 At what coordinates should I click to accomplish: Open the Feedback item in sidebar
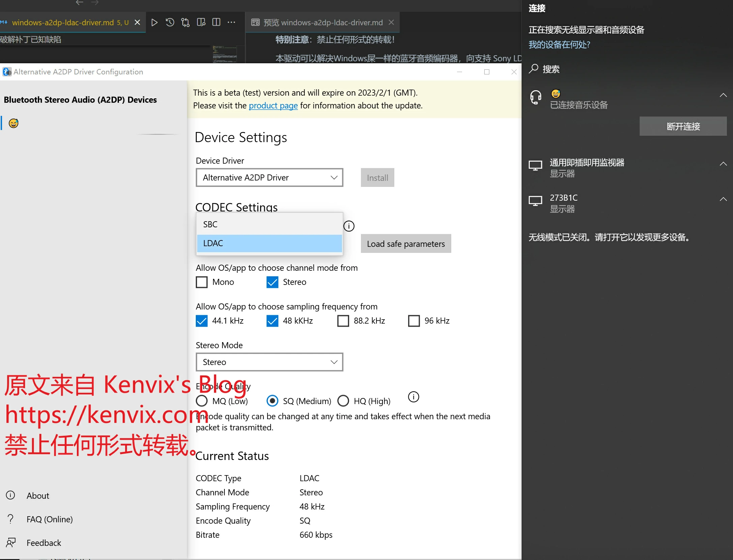click(x=44, y=543)
